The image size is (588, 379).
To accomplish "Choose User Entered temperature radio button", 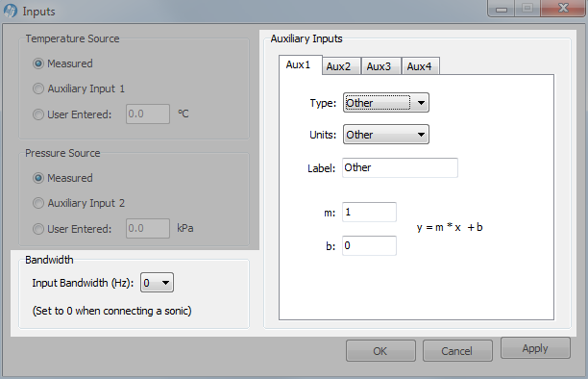I will (38, 114).
